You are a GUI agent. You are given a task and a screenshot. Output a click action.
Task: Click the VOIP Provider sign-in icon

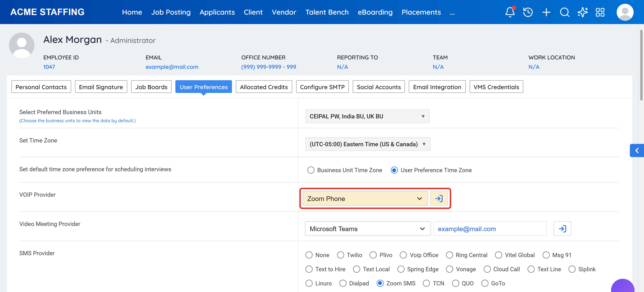[439, 199]
